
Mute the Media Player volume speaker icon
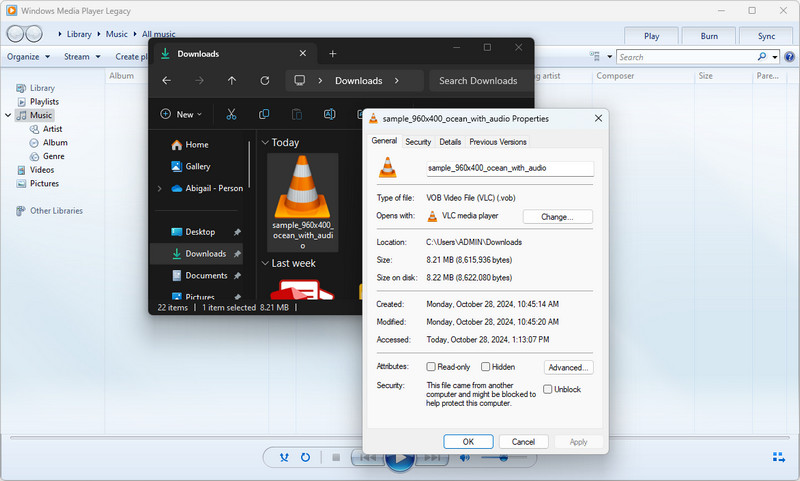coord(464,458)
